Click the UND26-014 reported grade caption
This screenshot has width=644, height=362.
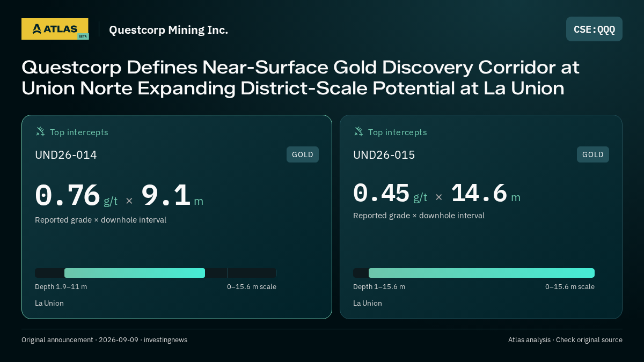(100, 220)
